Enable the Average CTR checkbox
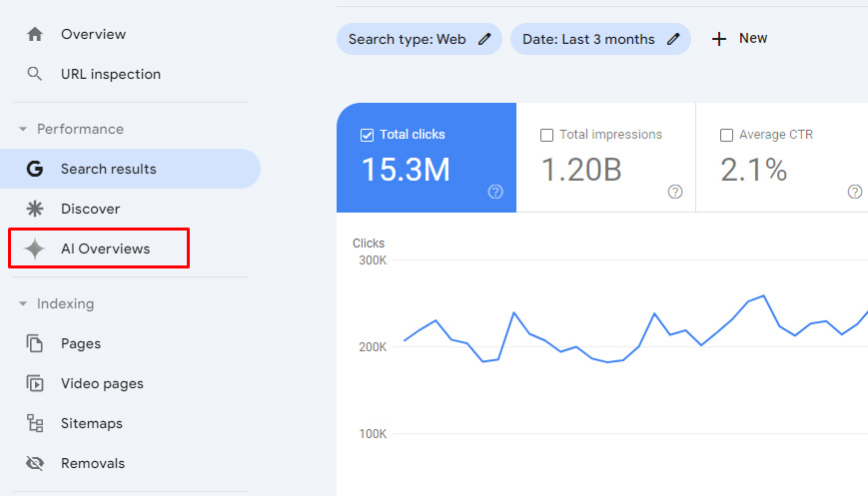The width and height of the screenshot is (868, 496). click(x=726, y=135)
